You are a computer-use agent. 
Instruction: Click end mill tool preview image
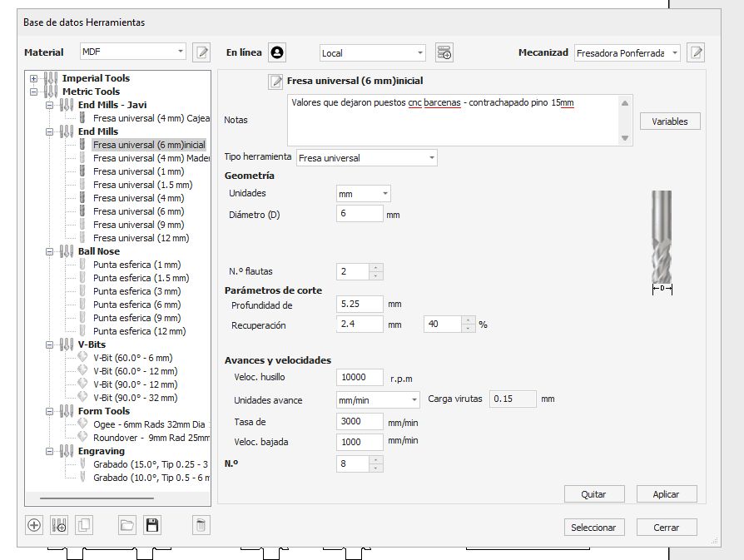(662, 242)
